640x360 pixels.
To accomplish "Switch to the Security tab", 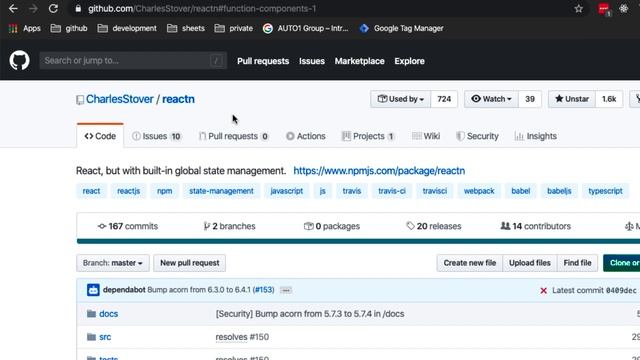I will (477, 136).
